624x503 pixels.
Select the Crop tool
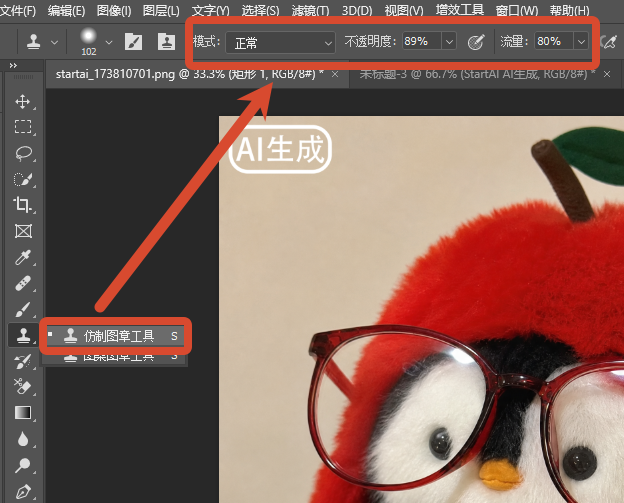coord(23,205)
